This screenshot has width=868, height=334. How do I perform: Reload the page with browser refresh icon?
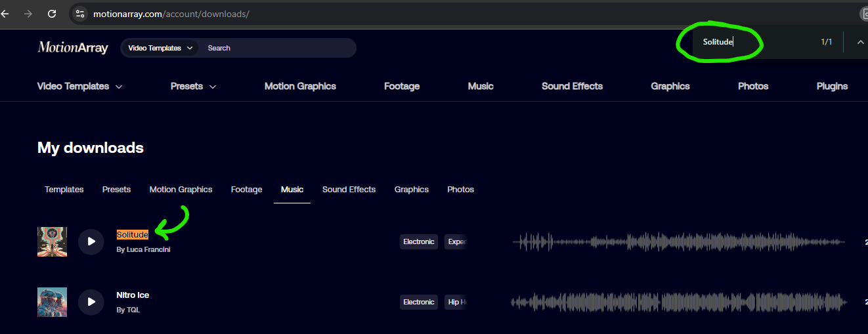click(52, 13)
